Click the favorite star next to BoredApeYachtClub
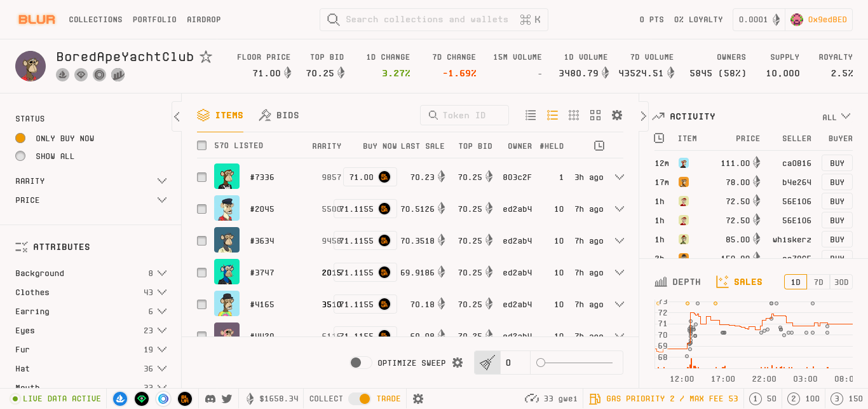This screenshot has width=868, height=409. point(206,57)
